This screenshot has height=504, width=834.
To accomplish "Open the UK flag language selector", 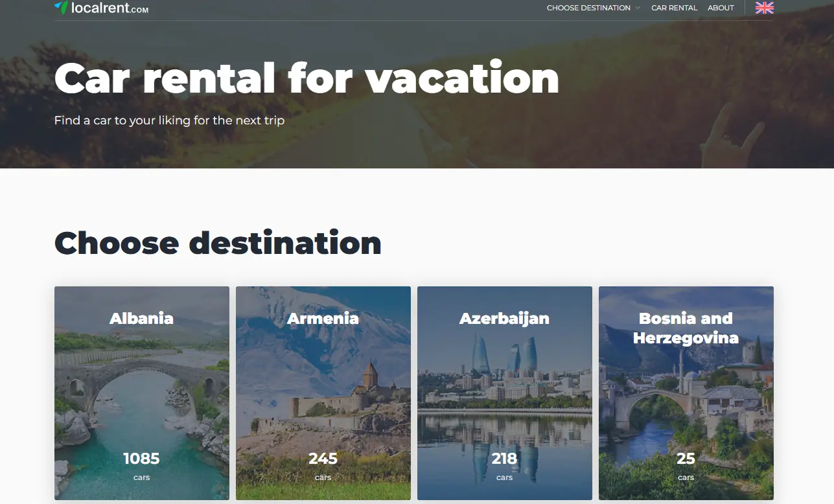I will pos(765,8).
